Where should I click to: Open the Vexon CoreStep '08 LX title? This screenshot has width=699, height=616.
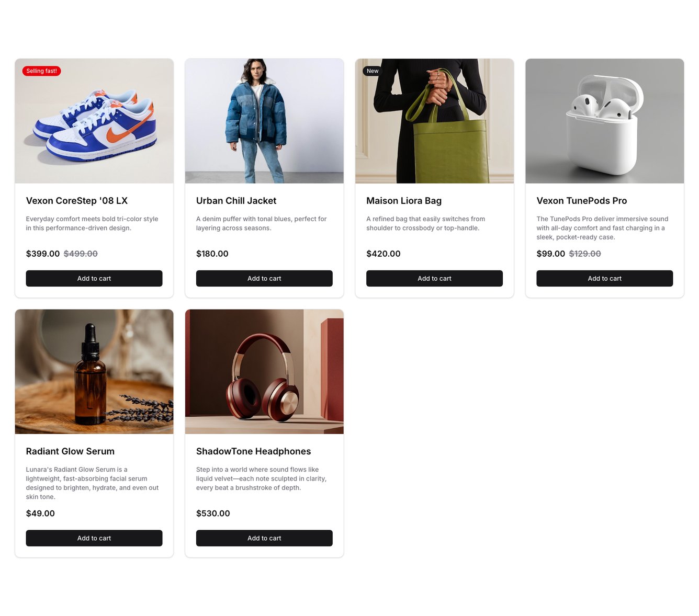coord(77,201)
